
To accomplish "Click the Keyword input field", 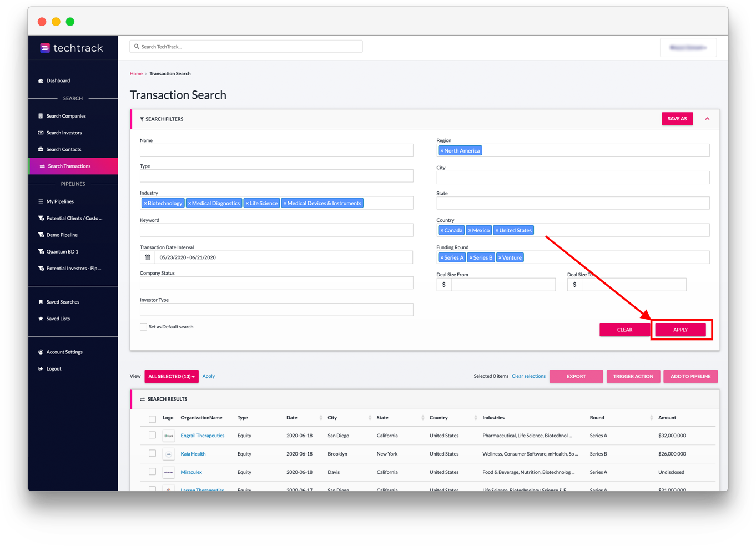I will click(276, 230).
